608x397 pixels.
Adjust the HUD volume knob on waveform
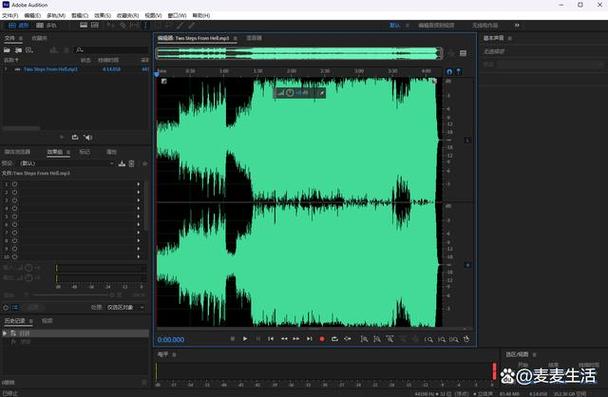pos(290,93)
